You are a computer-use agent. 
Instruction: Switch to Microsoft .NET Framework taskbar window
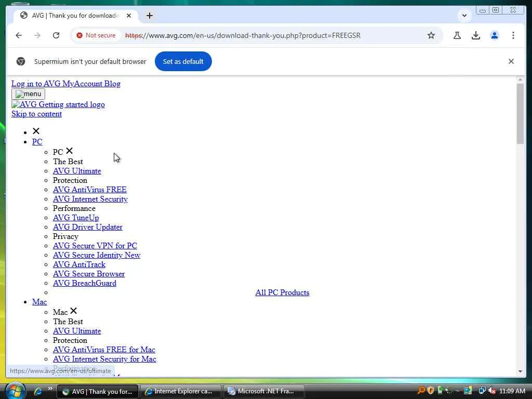263,391
